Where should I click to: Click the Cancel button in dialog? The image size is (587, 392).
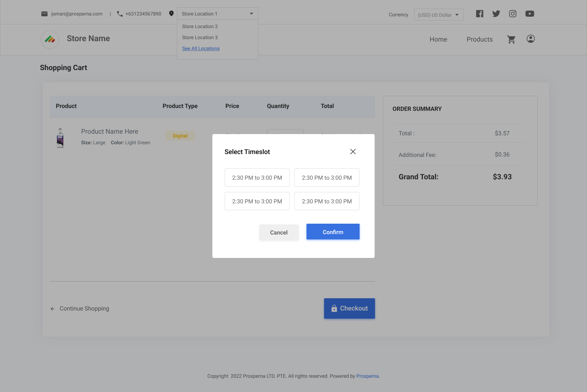[x=279, y=232]
